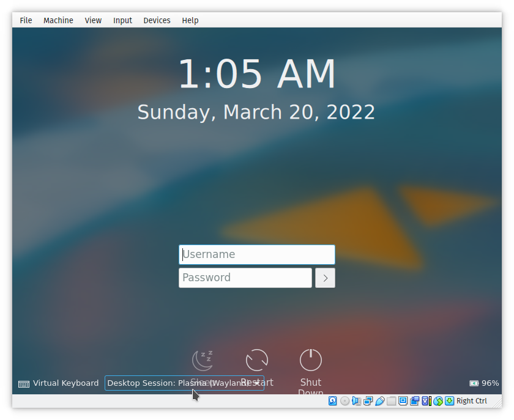Click the Sleep moon icon
514x420 pixels.
(203, 360)
